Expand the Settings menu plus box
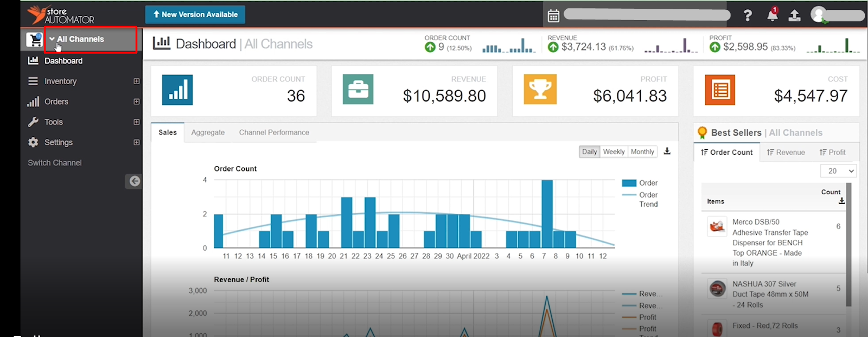This screenshot has height=337, width=868. point(137,142)
